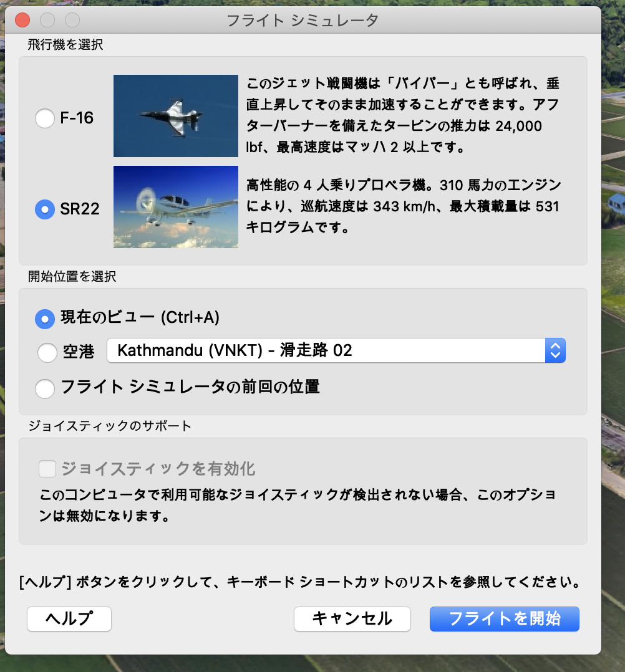The width and height of the screenshot is (625, 672).
Task: Click the F-16 jet fighter thumbnail
Action: 176,116
